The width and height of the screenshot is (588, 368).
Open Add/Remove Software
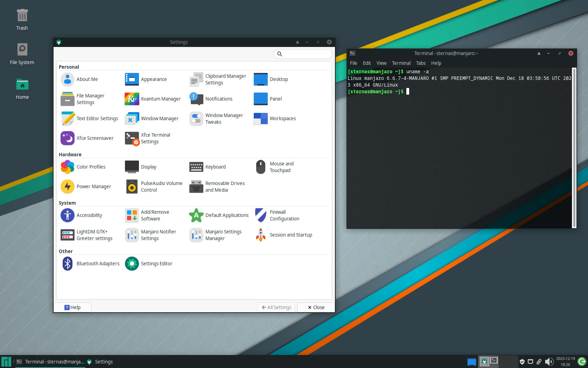coord(147,215)
